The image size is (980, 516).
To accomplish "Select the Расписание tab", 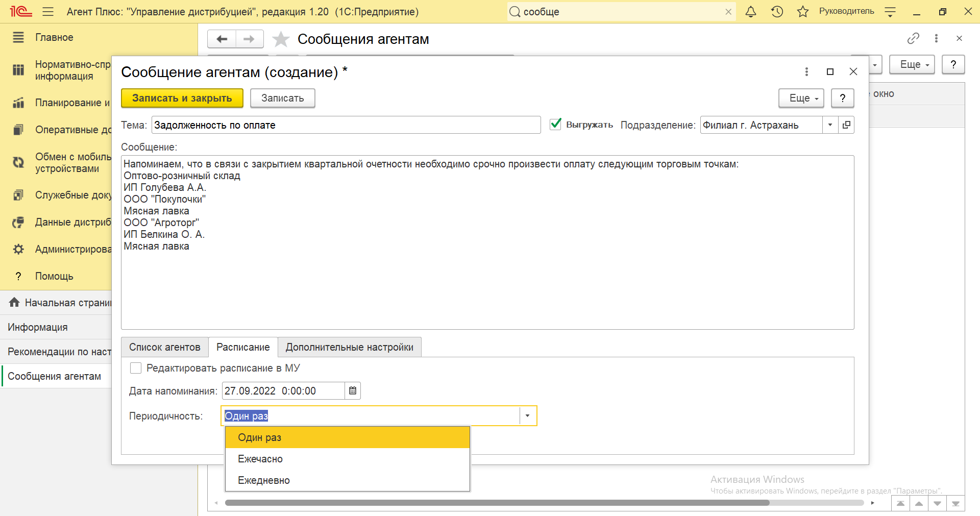I will point(243,347).
